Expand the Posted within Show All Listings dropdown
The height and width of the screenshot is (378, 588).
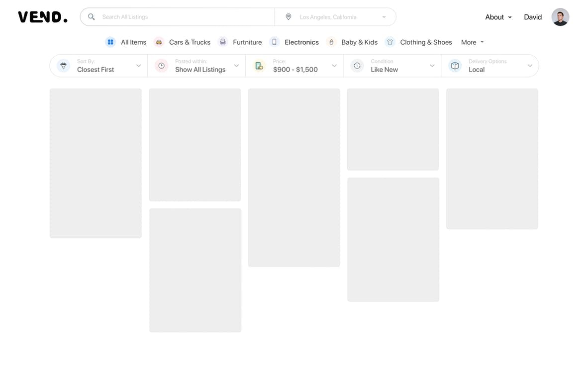tap(196, 66)
